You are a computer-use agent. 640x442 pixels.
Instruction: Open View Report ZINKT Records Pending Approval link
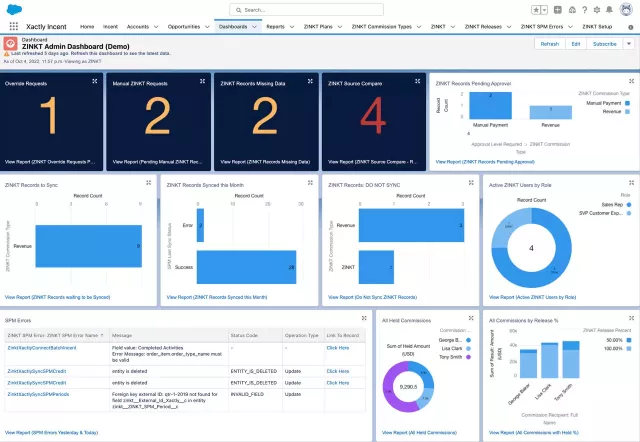click(485, 162)
